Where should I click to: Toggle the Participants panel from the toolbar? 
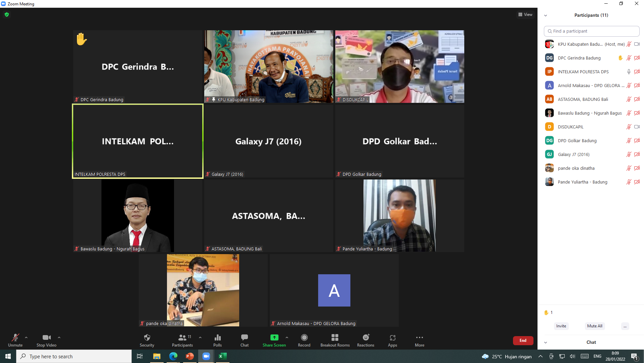point(182,340)
